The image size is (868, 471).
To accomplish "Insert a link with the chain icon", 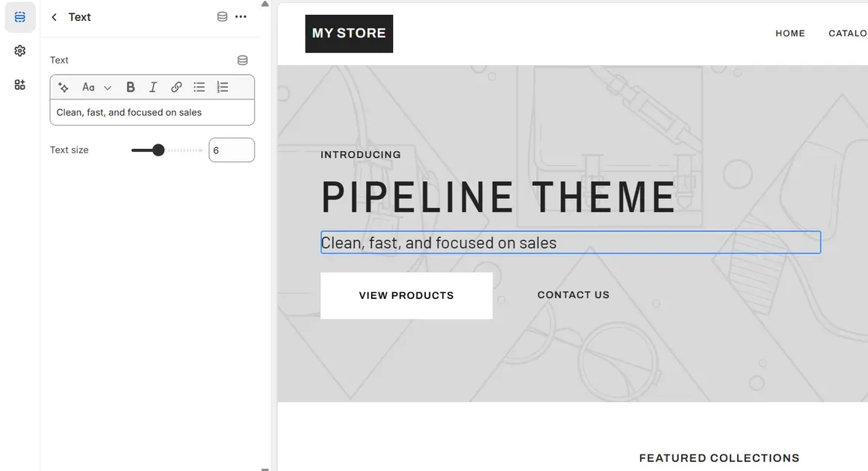I will click(x=176, y=87).
